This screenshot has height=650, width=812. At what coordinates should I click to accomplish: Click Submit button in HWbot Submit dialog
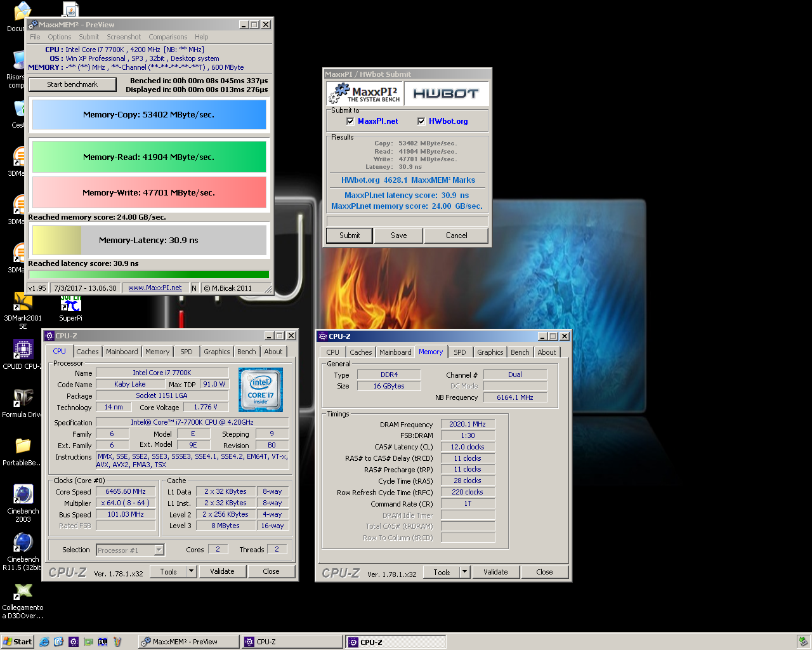coord(350,235)
